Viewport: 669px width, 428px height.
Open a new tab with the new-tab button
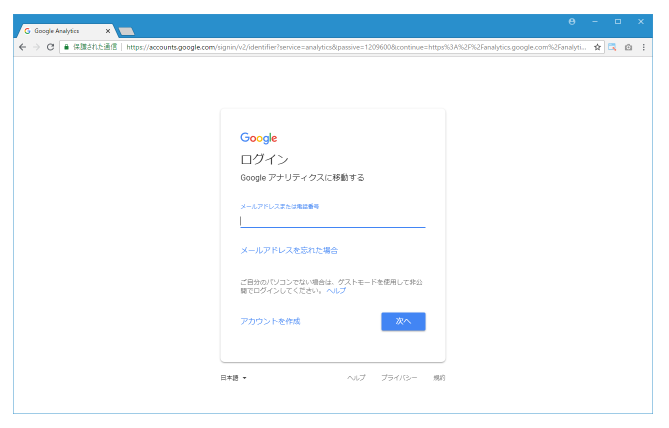pyautogui.click(x=126, y=31)
